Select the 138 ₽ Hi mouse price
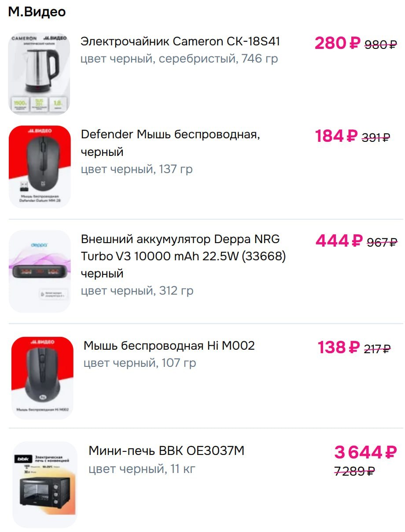 click(x=339, y=347)
